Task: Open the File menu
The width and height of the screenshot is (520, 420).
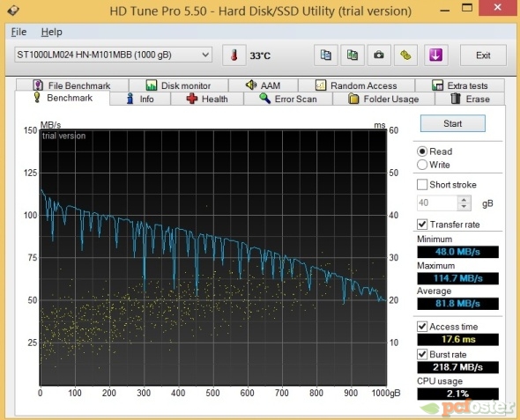Action: 19,32
